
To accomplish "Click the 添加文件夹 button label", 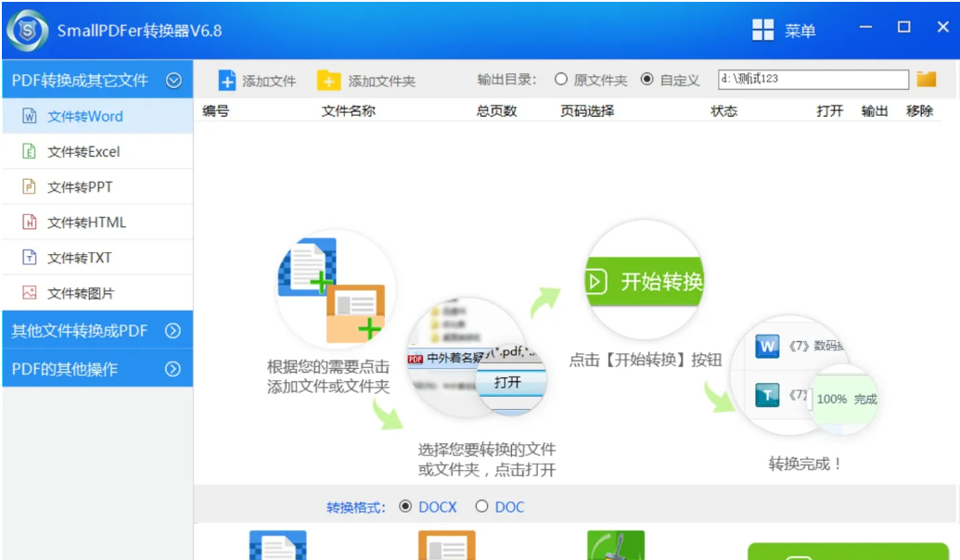I will tap(382, 81).
